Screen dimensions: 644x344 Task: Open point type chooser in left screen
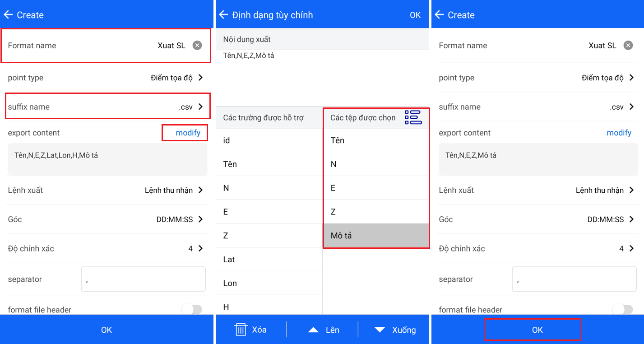click(107, 78)
